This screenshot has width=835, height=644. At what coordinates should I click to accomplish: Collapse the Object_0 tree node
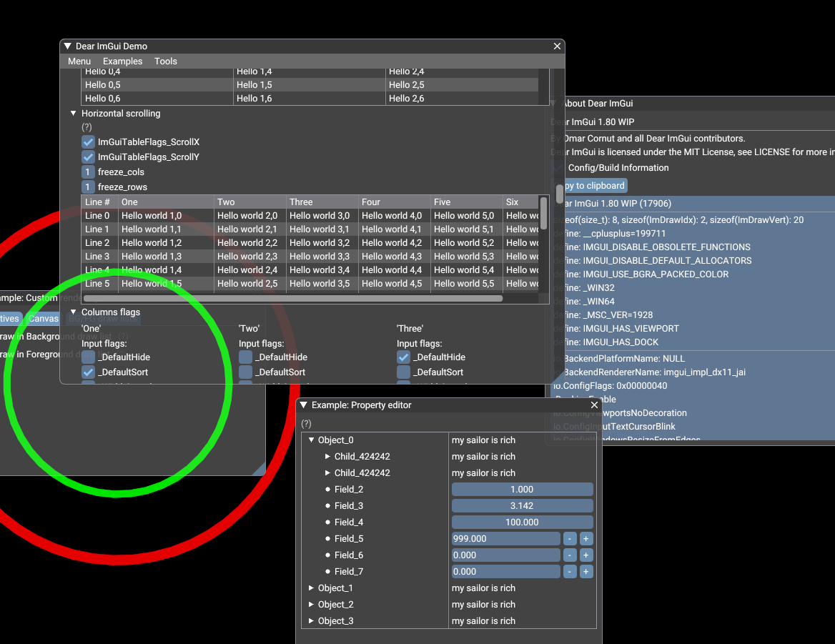[x=312, y=440]
